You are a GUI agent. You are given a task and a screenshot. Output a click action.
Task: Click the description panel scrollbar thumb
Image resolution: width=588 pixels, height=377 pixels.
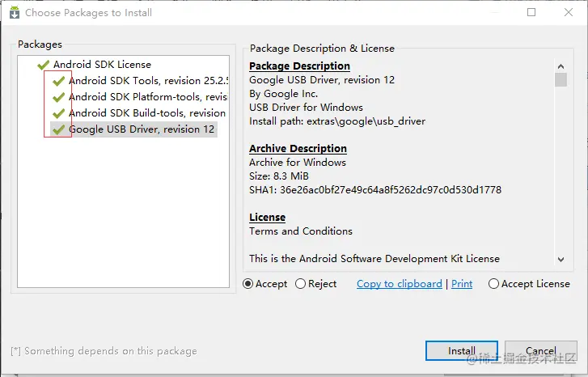click(x=561, y=79)
